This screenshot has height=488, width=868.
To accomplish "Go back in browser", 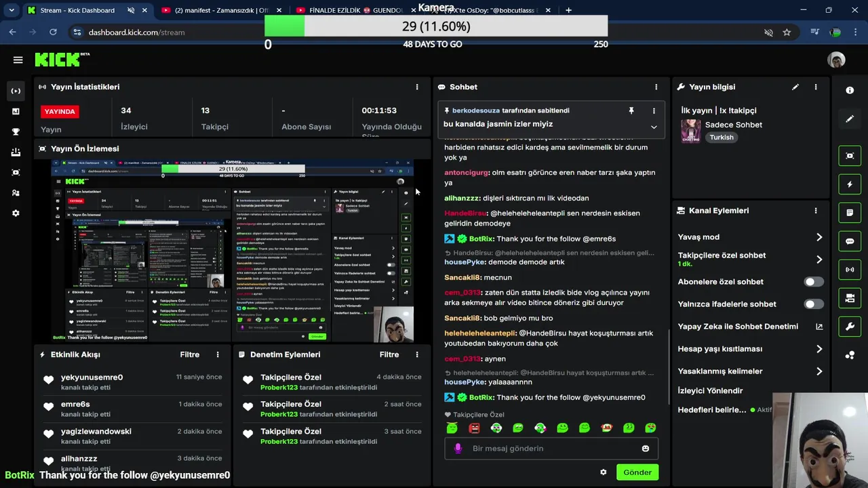I will point(13,32).
